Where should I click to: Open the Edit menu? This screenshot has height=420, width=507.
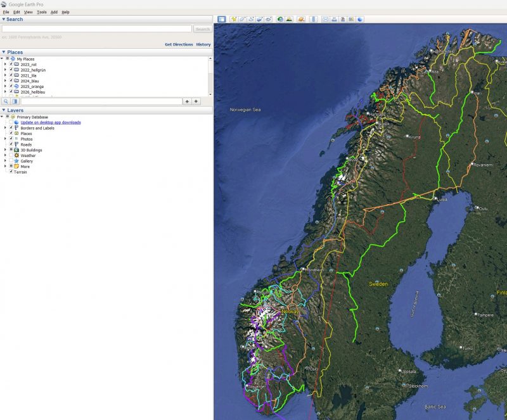pyautogui.click(x=16, y=12)
